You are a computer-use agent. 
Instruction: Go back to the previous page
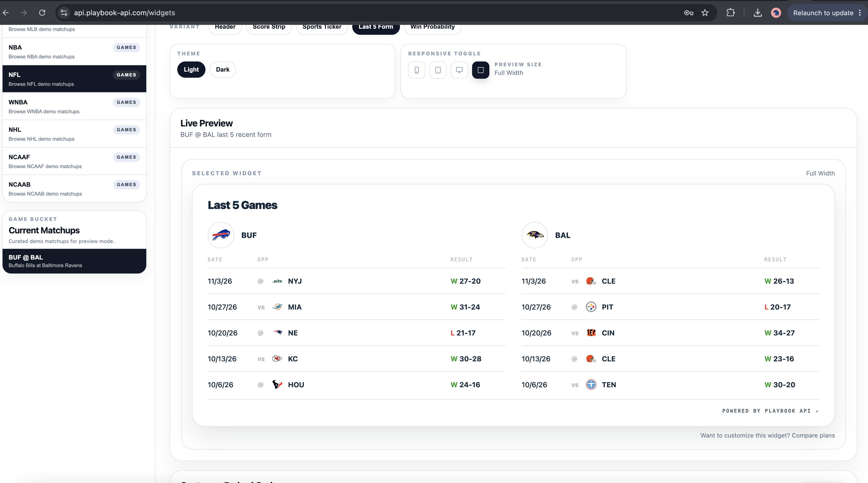pyautogui.click(x=6, y=13)
